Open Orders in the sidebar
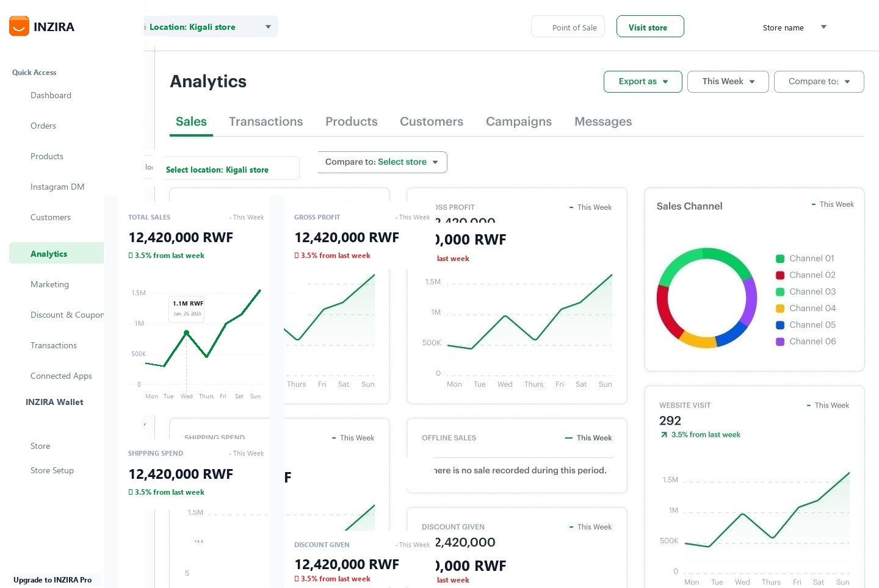Screen dimensions: 879x588 coord(43,126)
